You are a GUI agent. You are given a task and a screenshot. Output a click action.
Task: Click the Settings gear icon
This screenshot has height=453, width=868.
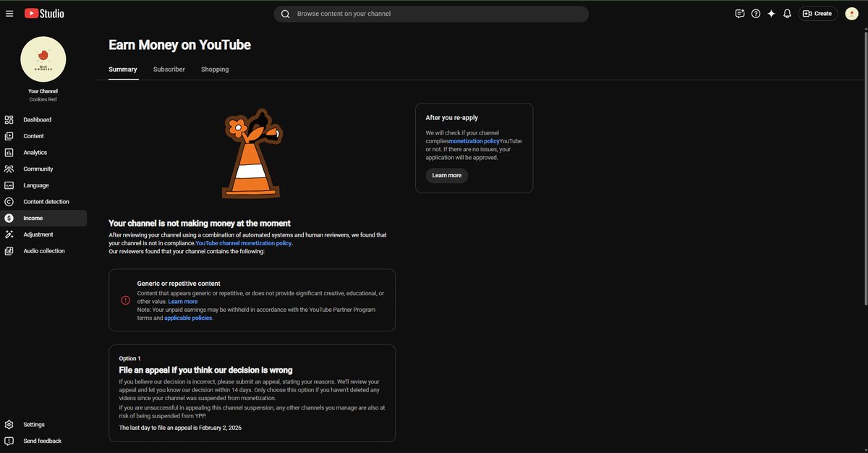(x=9, y=425)
